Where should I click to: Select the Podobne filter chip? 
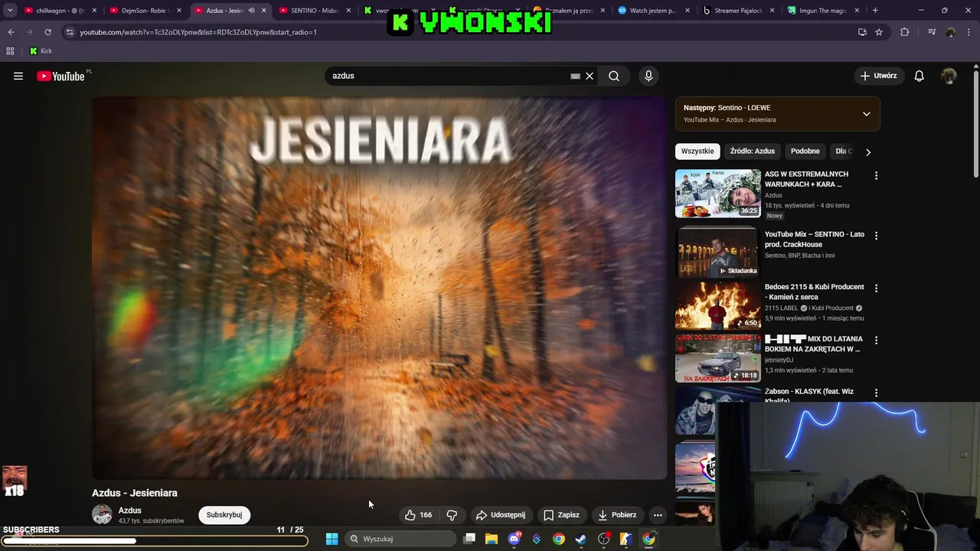805,152
